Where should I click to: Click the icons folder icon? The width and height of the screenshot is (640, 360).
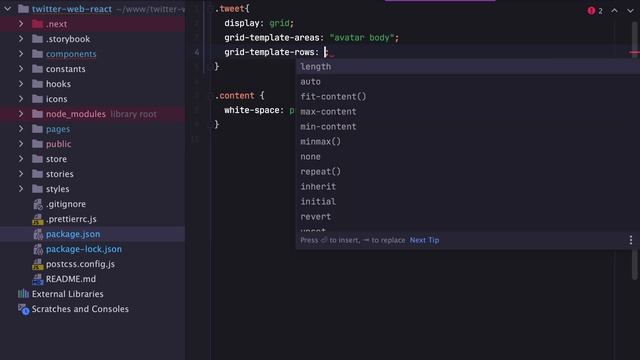[37, 99]
